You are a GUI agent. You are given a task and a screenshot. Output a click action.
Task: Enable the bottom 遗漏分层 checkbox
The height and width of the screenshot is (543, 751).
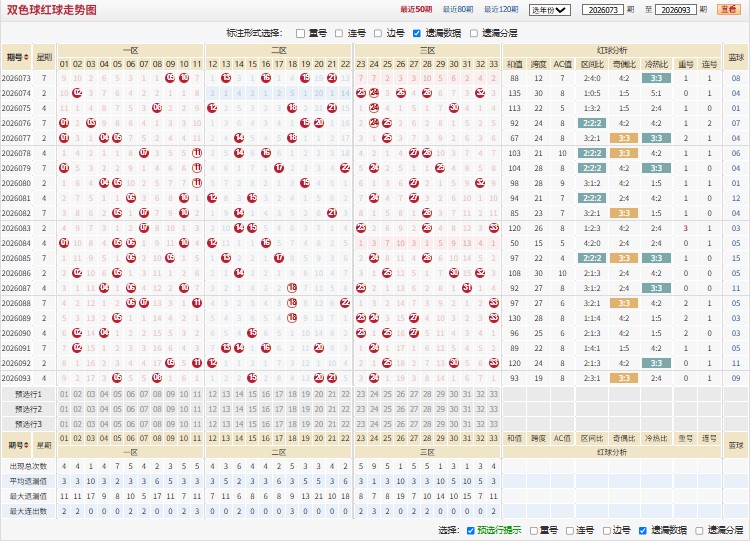point(699,531)
